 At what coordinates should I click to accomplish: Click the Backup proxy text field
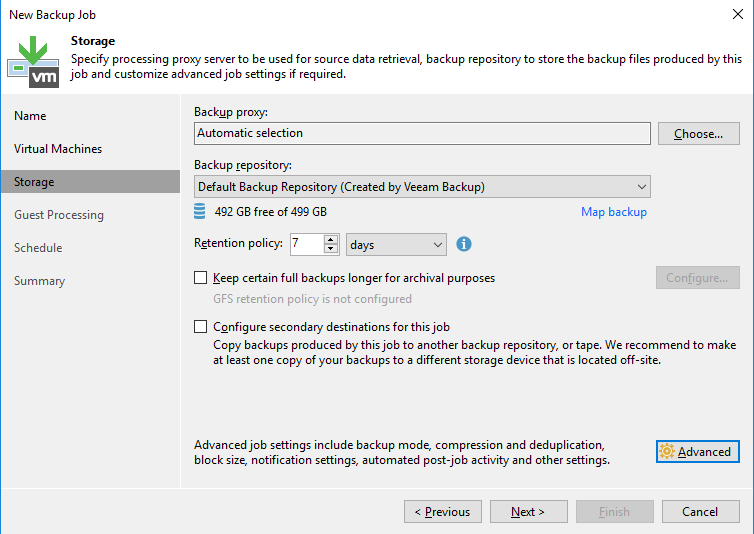pos(422,133)
